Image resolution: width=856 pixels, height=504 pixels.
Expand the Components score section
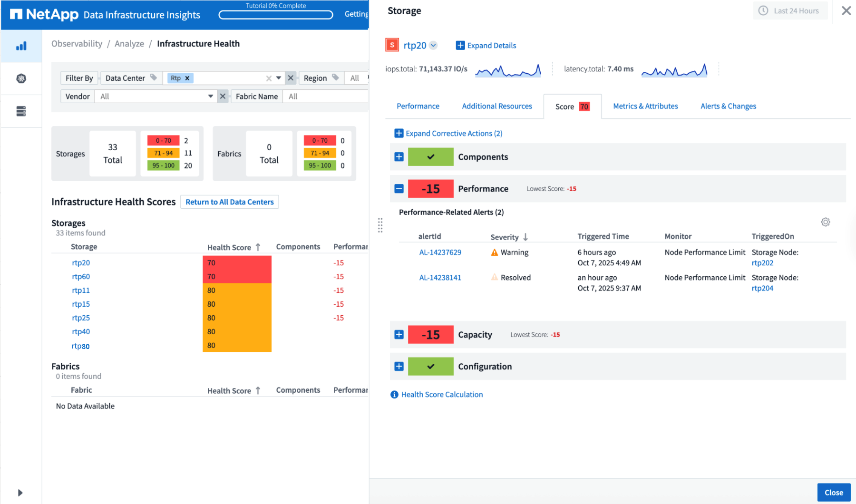[399, 157]
